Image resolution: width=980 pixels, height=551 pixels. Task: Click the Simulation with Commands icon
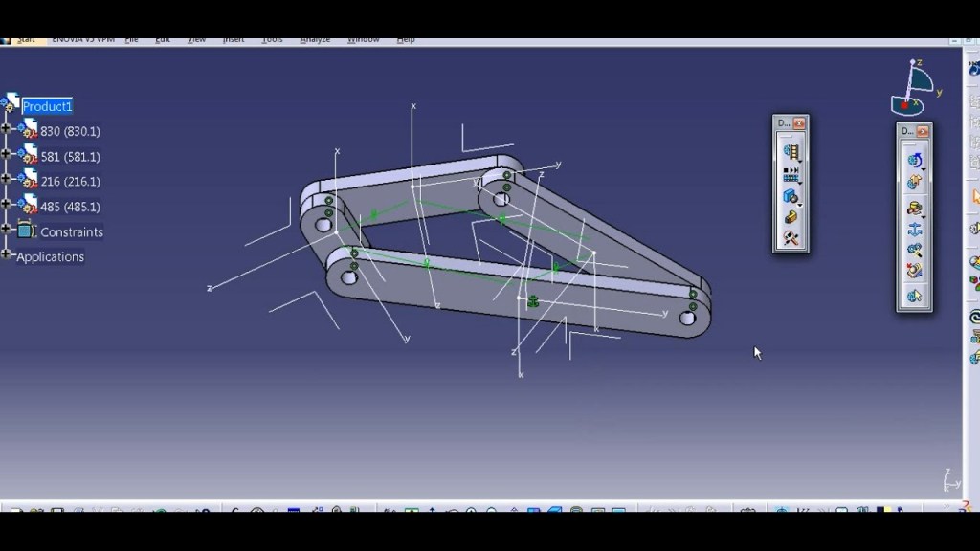pos(914,160)
